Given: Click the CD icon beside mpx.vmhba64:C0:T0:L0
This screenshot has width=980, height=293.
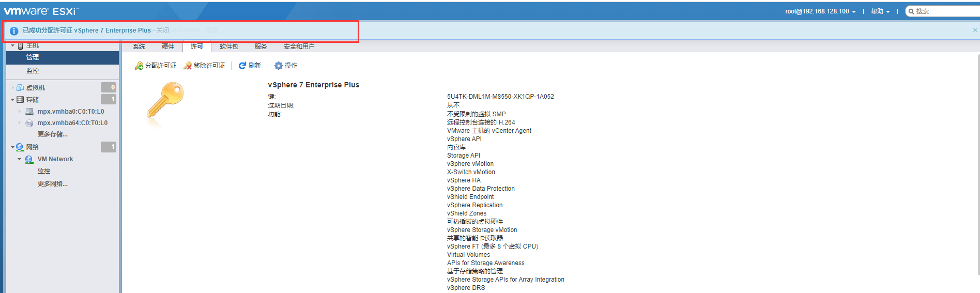Looking at the screenshot, I should [x=29, y=123].
